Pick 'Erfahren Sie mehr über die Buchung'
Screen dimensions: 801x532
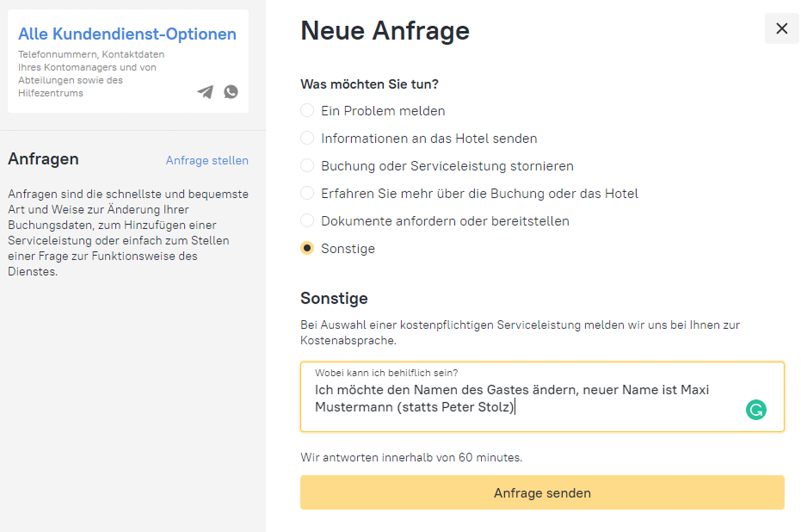click(307, 193)
